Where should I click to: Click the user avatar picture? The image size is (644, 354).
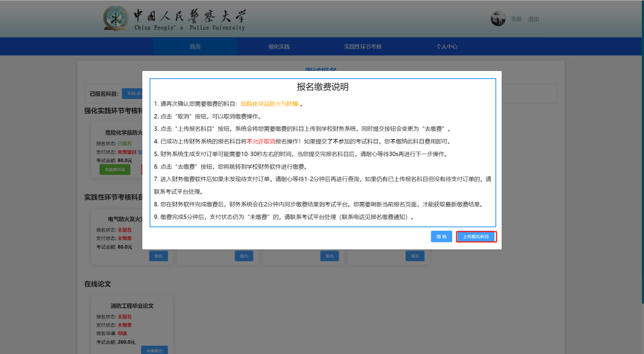pos(498,19)
